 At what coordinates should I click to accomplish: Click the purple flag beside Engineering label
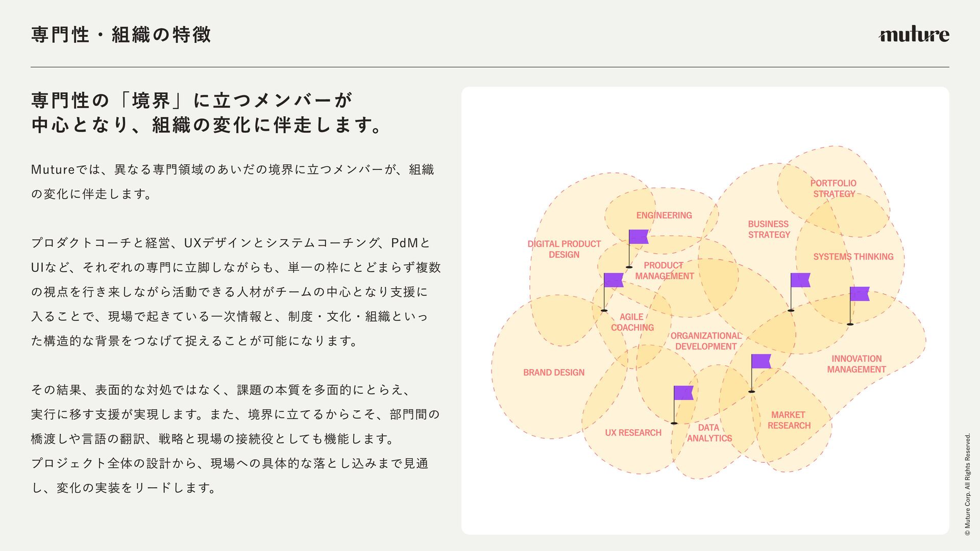(638, 237)
